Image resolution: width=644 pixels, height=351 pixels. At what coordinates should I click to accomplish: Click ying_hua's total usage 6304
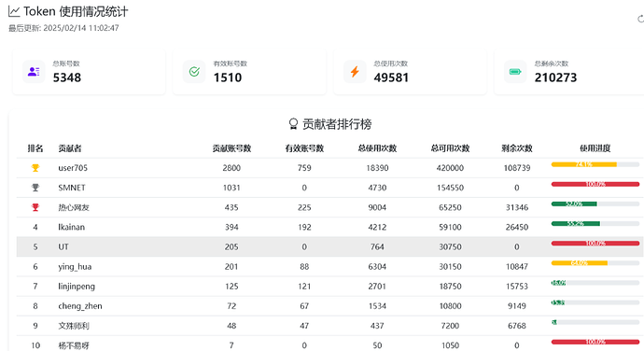[x=377, y=266]
